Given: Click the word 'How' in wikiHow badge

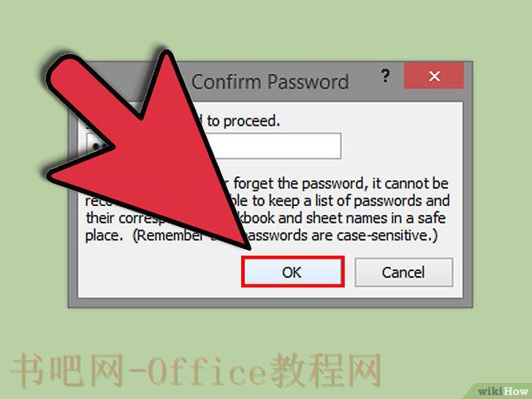Looking at the screenshot, I should click(516, 391).
